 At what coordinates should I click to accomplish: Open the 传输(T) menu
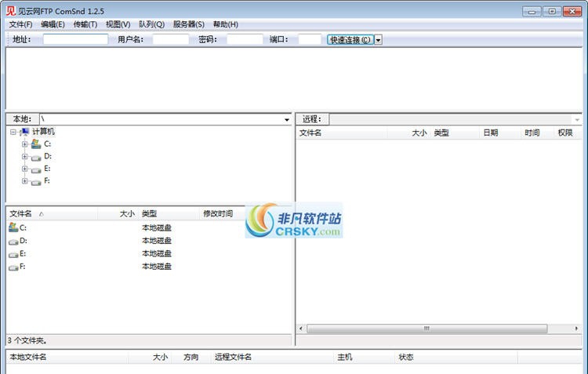click(x=85, y=24)
